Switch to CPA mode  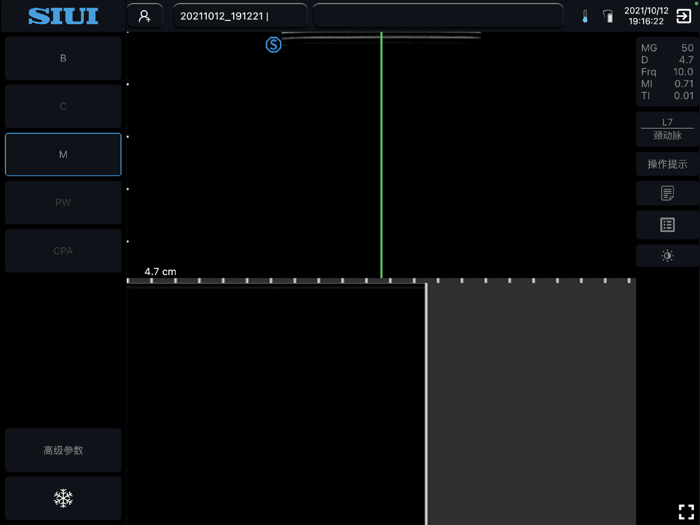click(63, 251)
